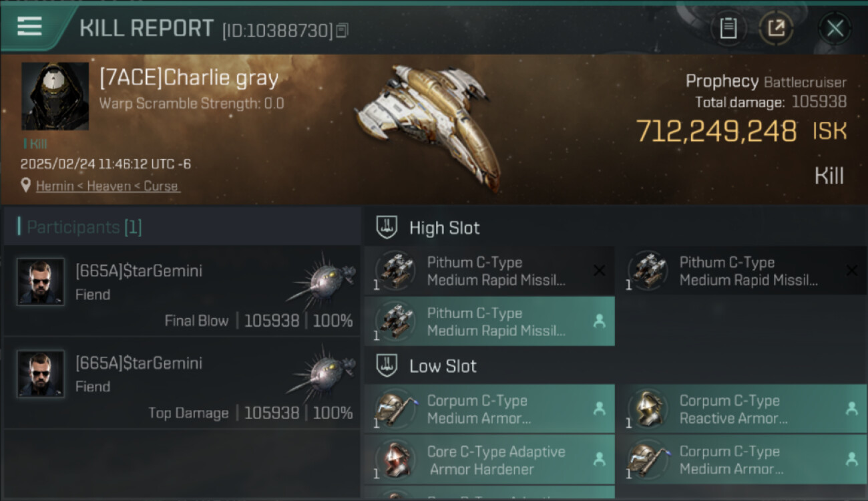868x501 pixels.
Task: Select first destroyed Pithum C-Type missile launcher
Action: (x=489, y=271)
